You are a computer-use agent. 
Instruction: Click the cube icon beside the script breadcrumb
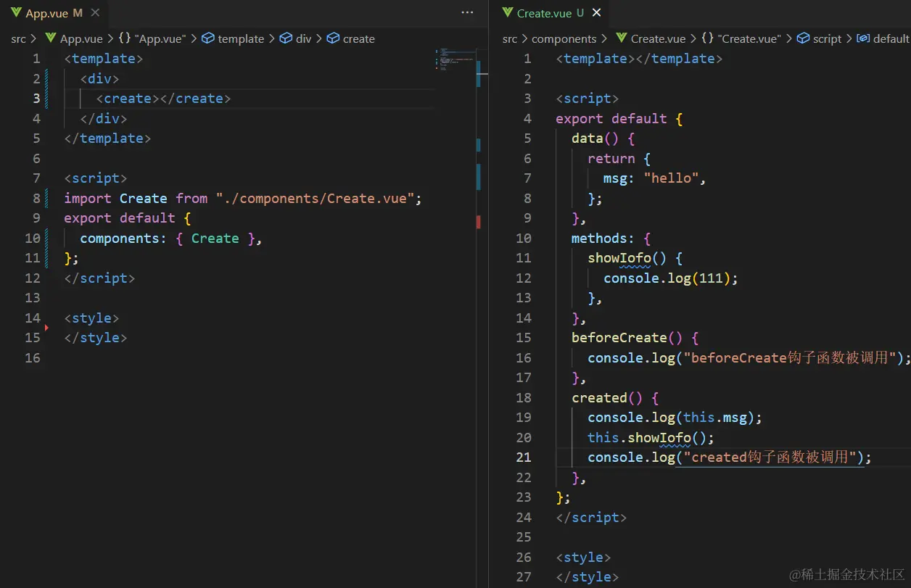pos(803,38)
